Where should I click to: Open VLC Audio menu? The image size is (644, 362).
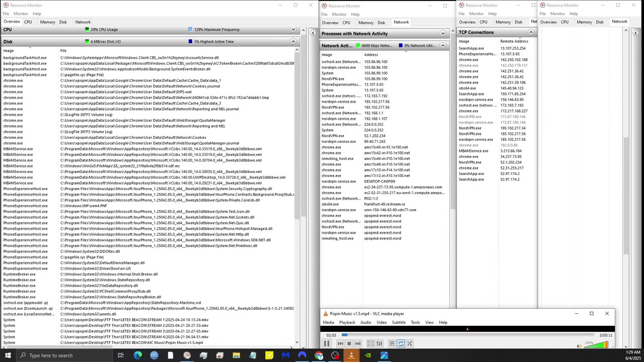[366, 322]
